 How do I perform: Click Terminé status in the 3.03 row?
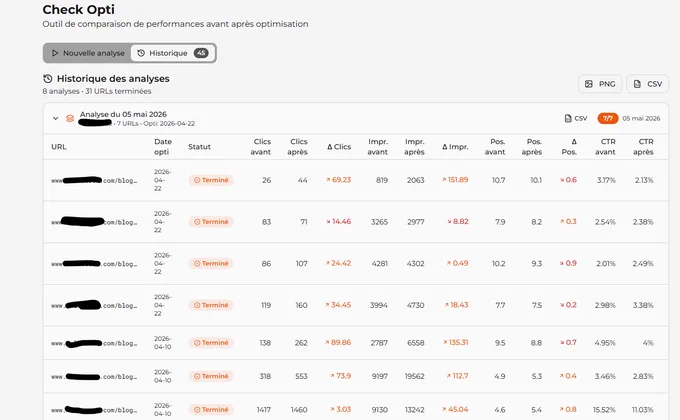211,410
